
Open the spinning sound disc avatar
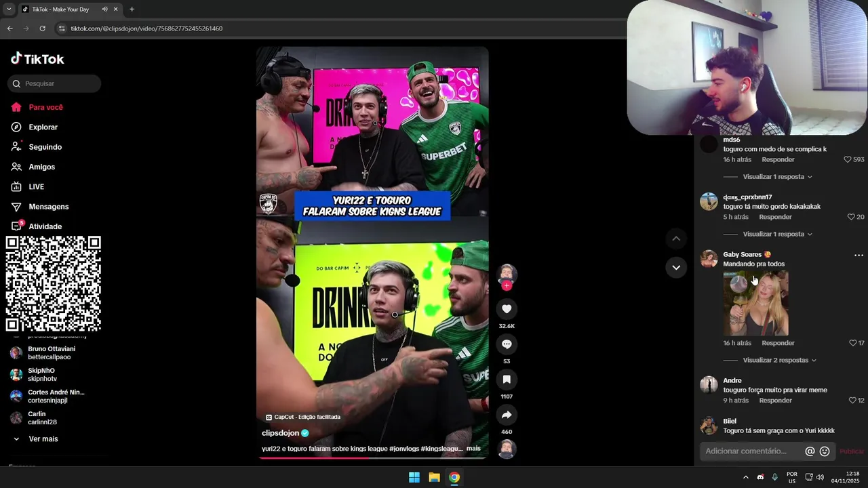point(507,449)
